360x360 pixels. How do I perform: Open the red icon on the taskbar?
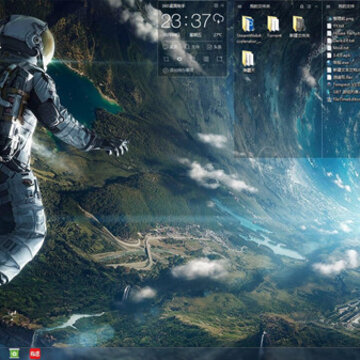click(x=35, y=353)
